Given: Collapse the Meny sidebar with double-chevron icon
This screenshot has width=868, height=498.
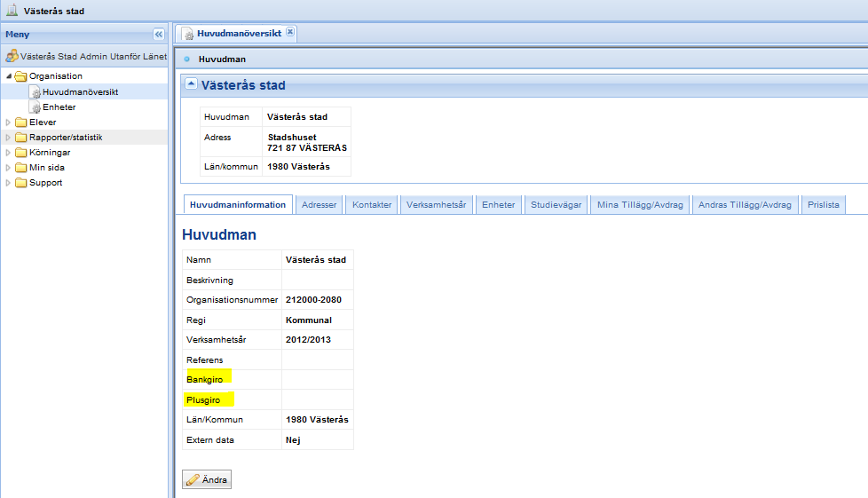Looking at the screenshot, I should (159, 35).
